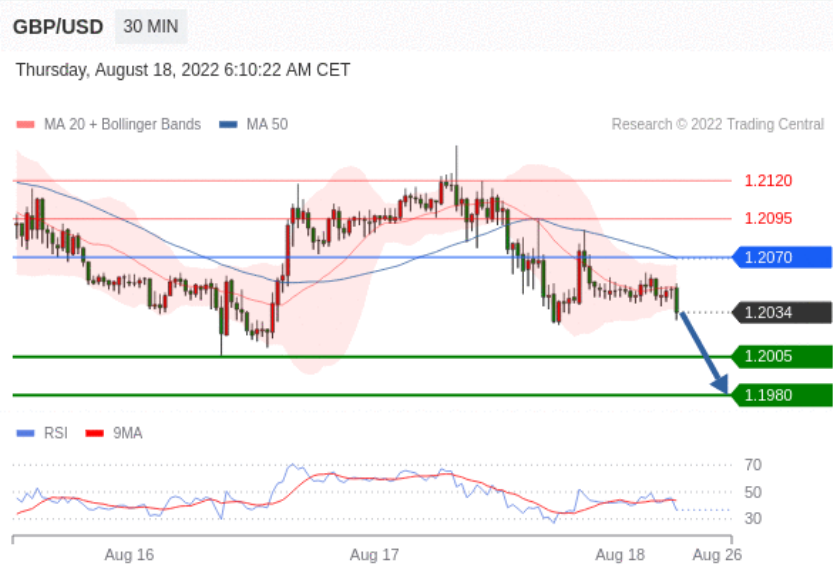Screen dimensions: 833x575
Task: Click the green 1.1980 target price tag
Action: pos(782,395)
